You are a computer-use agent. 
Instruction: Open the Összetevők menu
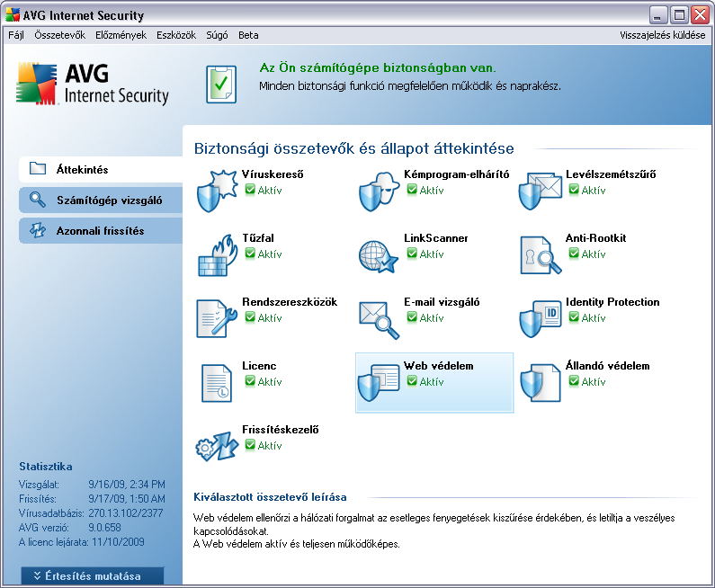[x=59, y=35]
